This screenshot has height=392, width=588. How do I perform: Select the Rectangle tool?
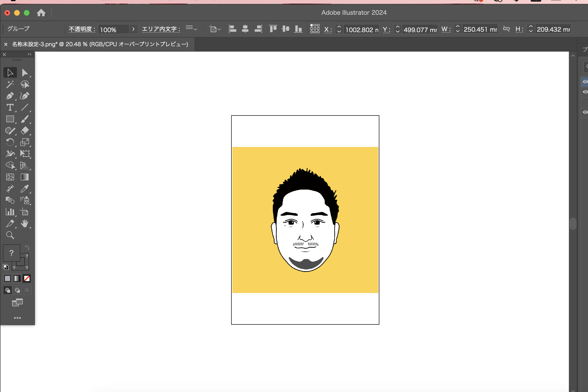click(x=10, y=119)
